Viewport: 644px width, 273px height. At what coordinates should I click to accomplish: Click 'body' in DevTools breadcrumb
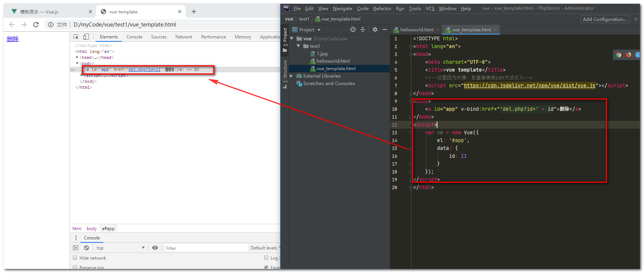92,229
